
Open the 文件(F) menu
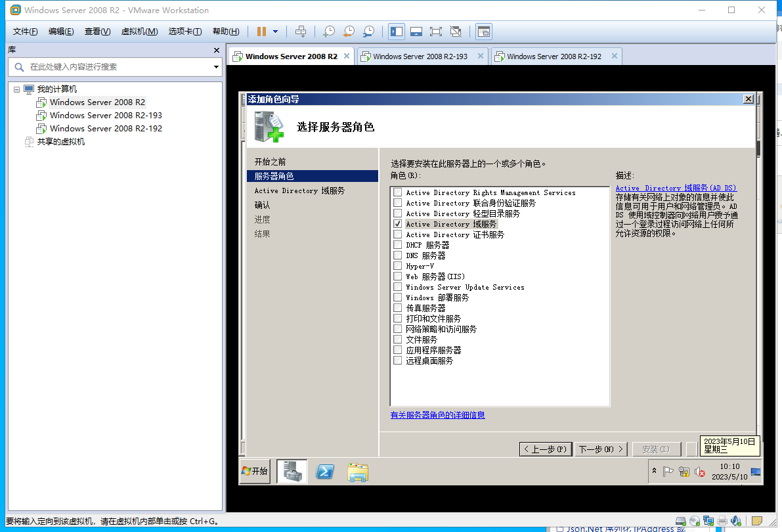tap(25, 32)
